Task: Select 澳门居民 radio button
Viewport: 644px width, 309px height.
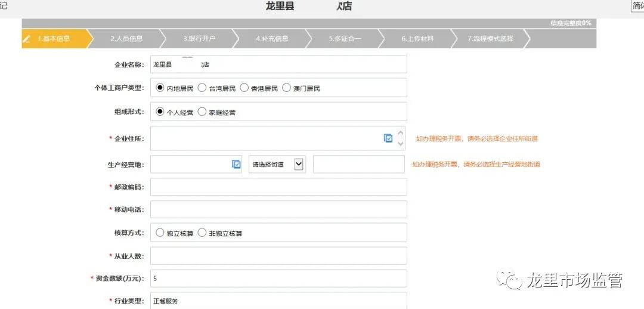Action: pyautogui.click(x=287, y=88)
